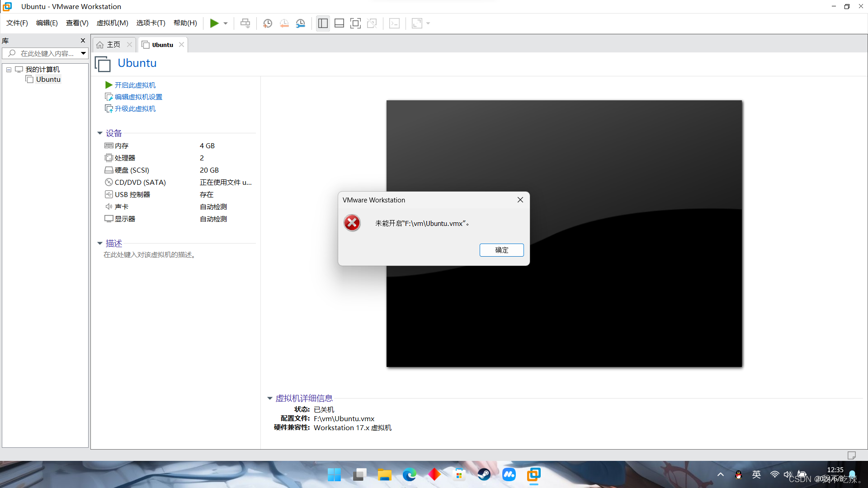
Task: Select 我的计算机 in the library tree
Action: pos(42,69)
